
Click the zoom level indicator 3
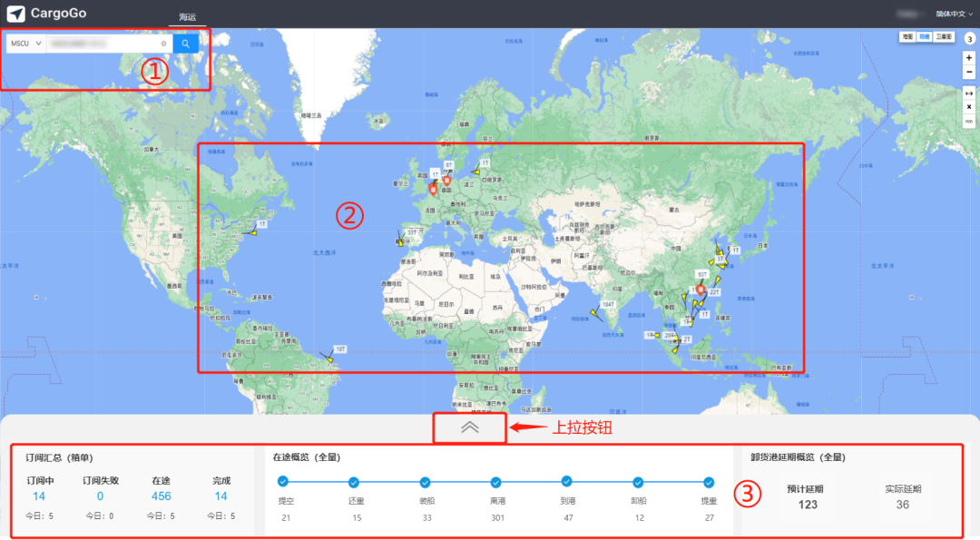[969, 39]
